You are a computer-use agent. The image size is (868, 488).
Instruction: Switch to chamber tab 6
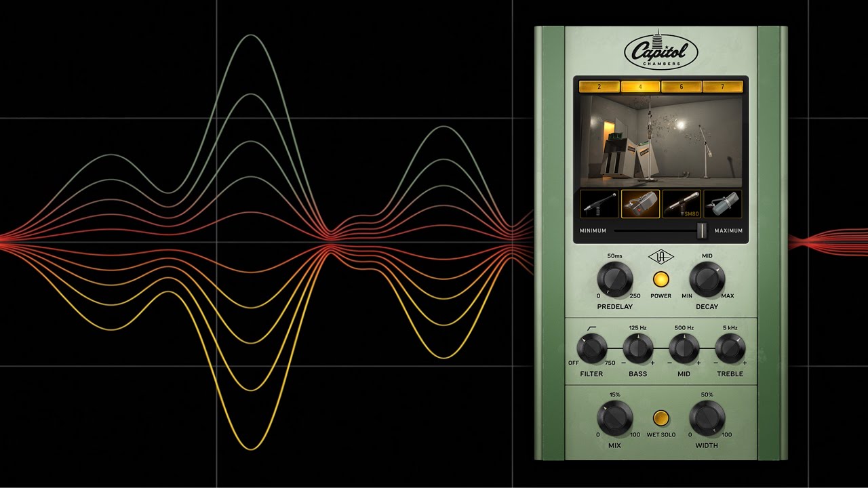pos(682,87)
